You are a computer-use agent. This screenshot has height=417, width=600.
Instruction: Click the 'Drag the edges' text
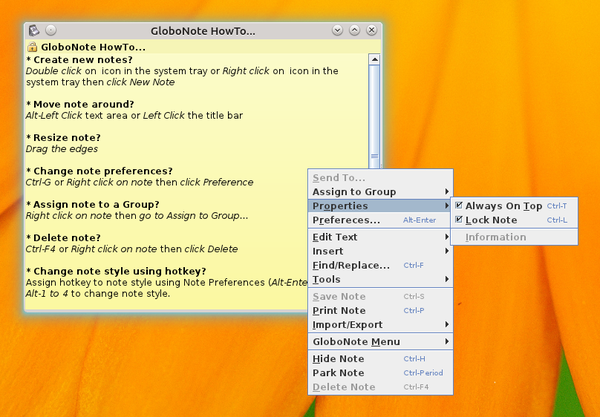(x=62, y=149)
